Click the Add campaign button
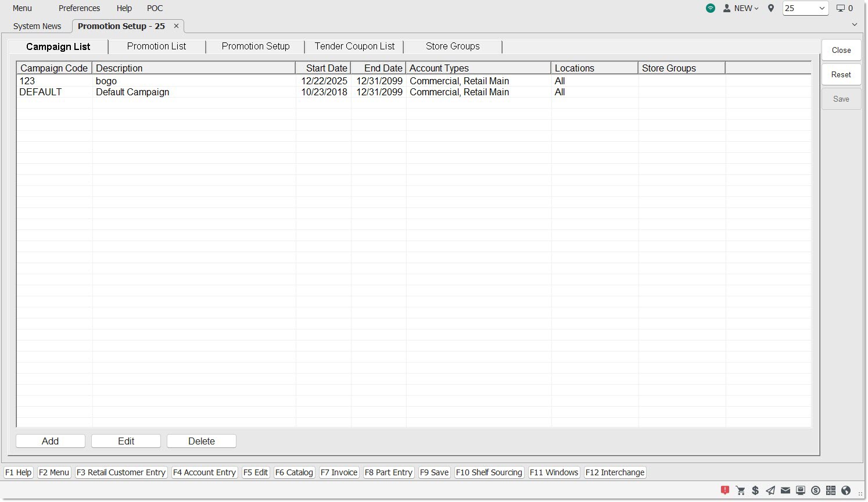 [51, 441]
